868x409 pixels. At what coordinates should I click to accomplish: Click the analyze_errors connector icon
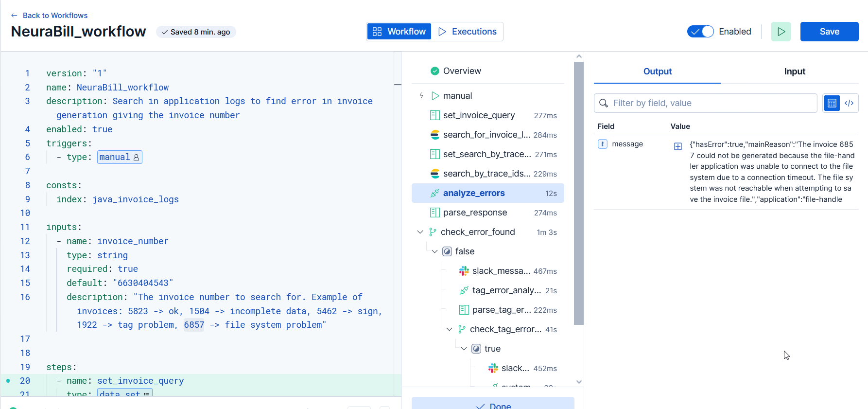(435, 193)
